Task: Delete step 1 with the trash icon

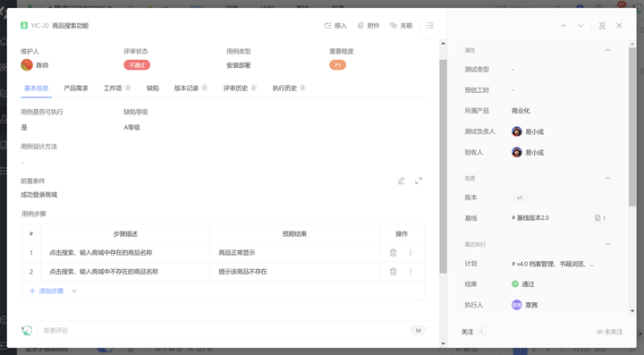Action: 393,252
